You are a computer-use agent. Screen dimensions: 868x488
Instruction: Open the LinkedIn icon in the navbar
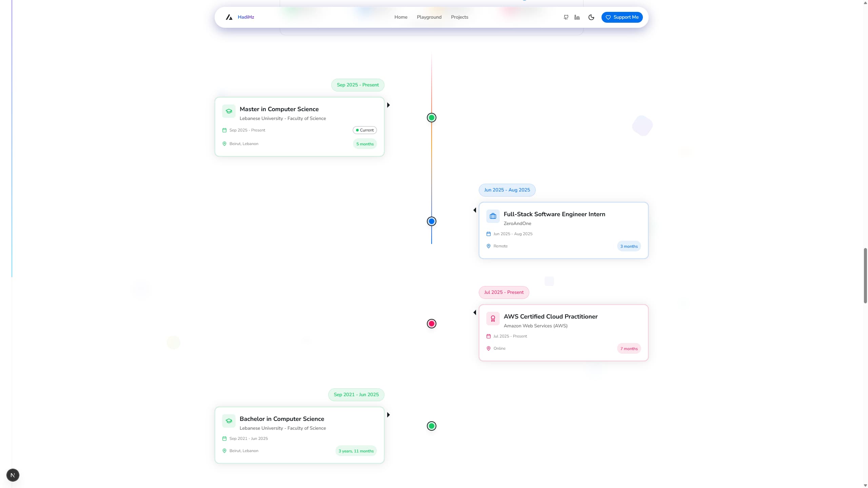pyautogui.click(x=577, y=17)
